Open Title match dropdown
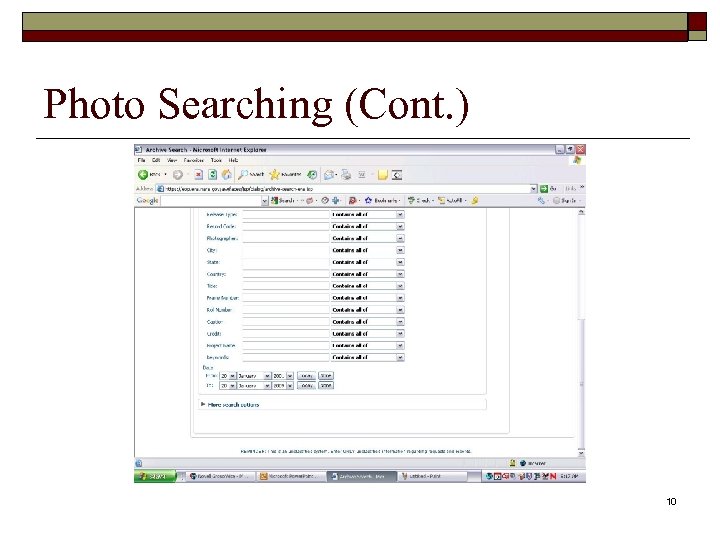The height and width of the screenshot is (540, 720). pos(367,286)
